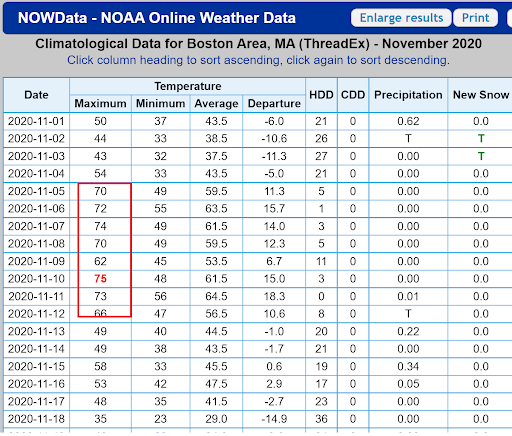Click maximum 62 in the 2020-11-09 row
512x436 pixels.
click(x=100, y=261)
